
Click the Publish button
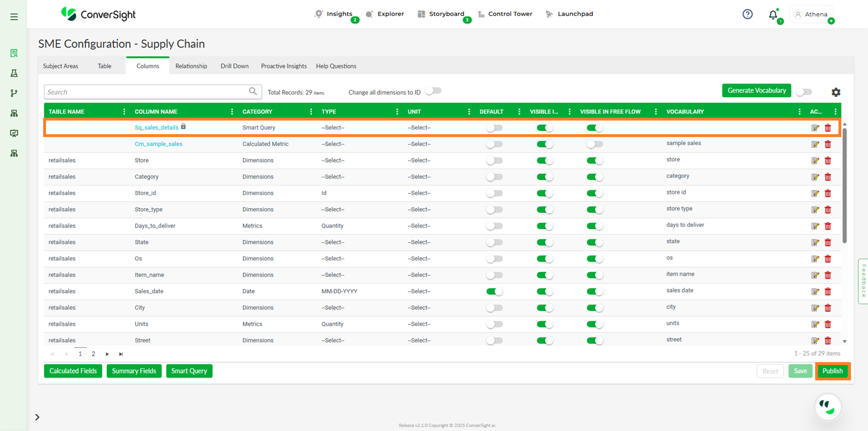point(833,371)
